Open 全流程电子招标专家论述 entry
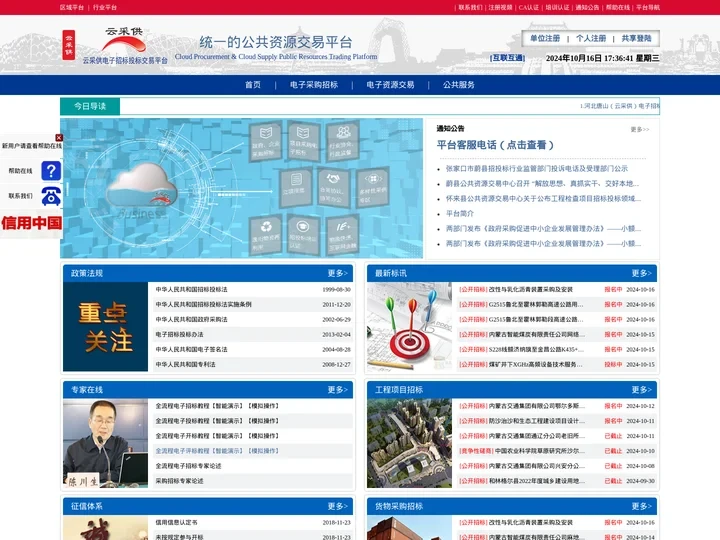 click(x=188, y=466)
